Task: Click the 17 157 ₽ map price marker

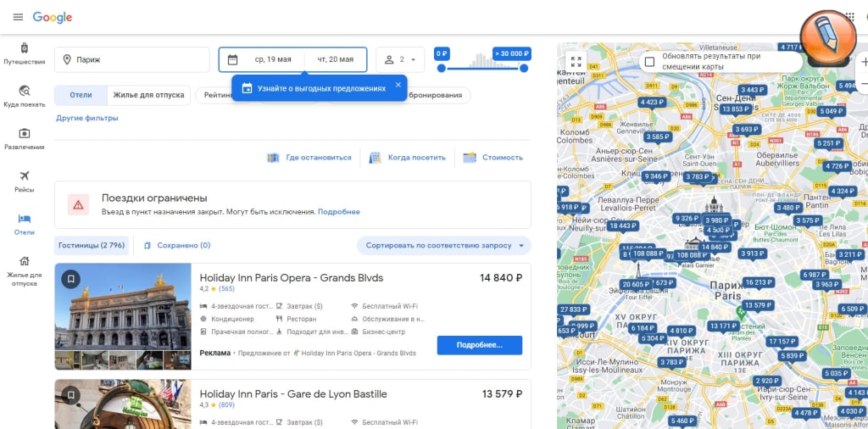Action: [782, 342]
